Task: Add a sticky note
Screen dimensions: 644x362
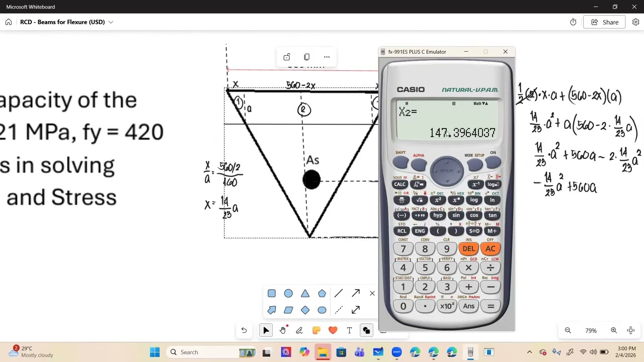Action: tap(316, 330)
